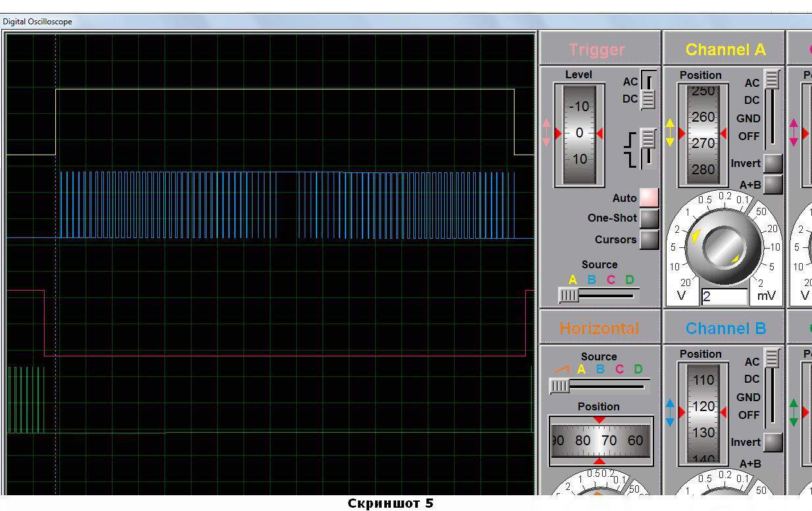
Task: Click the Trigger Source slider handle
Action: tap(569, 296)
